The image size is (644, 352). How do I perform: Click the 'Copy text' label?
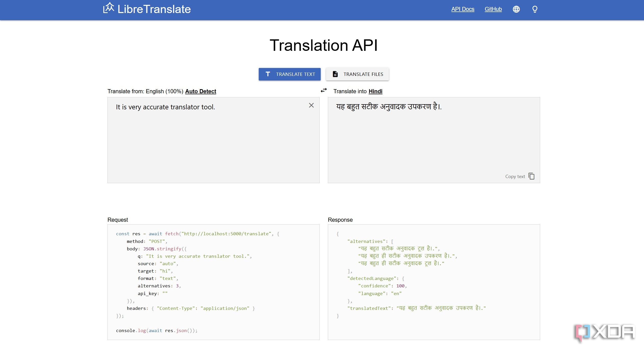coord(515,177)
